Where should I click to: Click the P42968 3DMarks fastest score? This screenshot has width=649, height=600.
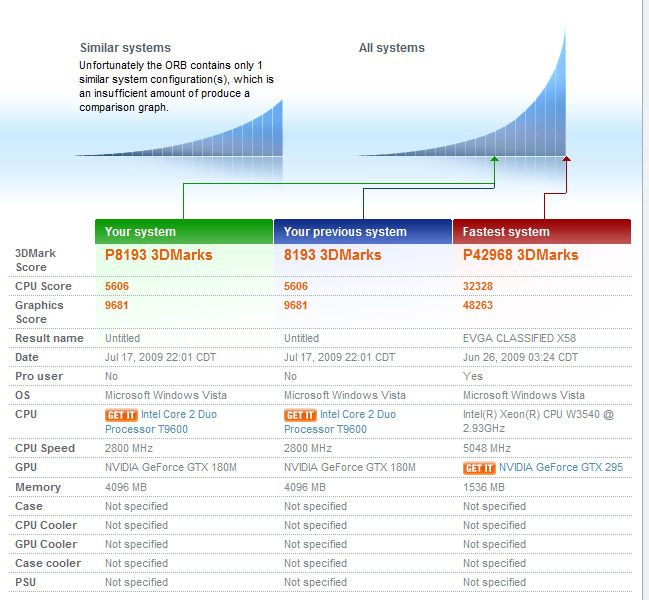coord(520,255)
